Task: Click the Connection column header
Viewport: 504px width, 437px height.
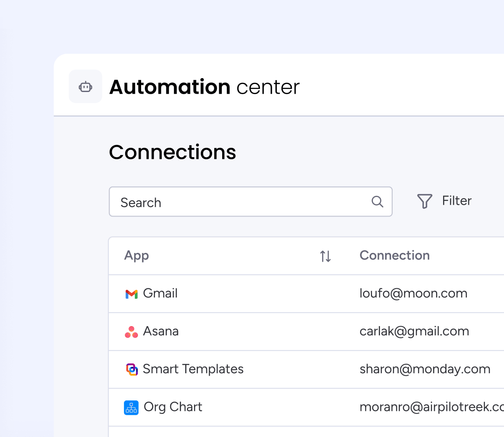Action: (394, 255)
